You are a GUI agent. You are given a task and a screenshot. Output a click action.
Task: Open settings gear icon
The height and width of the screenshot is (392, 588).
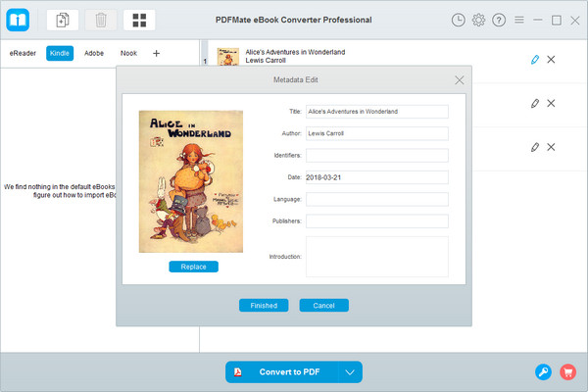click(x=478, y=20)
